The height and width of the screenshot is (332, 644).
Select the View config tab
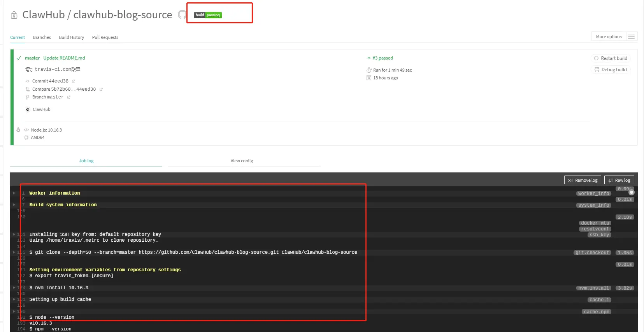pyautogui.click(x=242, y=161)
